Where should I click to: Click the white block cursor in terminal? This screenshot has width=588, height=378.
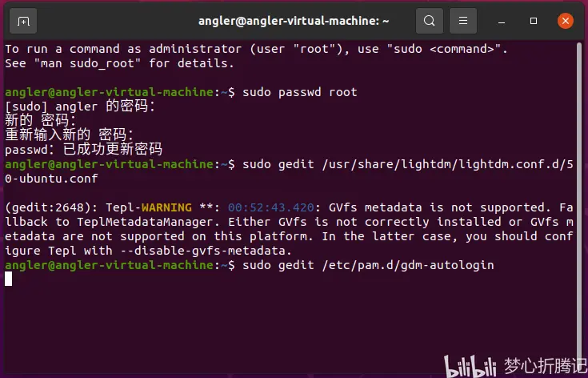coord(9,279)
